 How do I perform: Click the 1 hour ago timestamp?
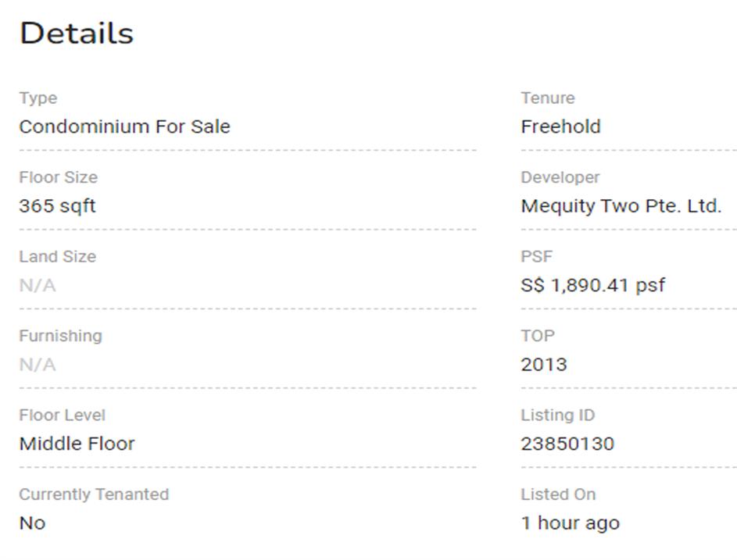tap(570, 523)
